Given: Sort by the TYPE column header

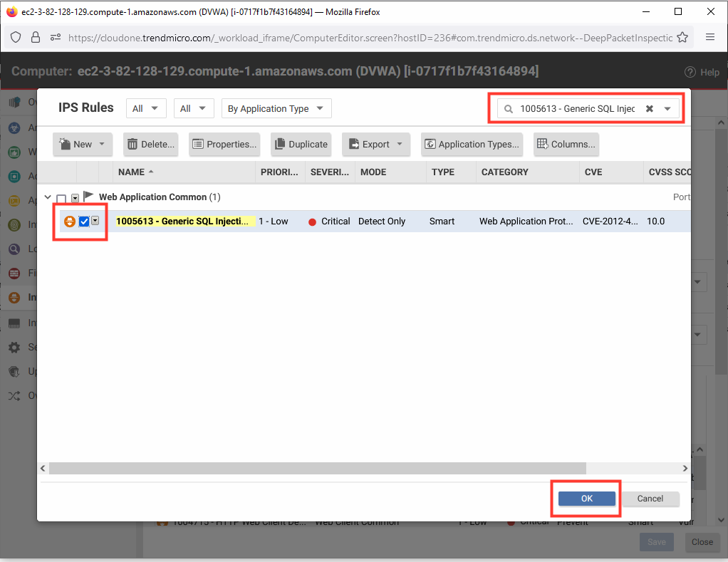Looking at the screenshot, I should [x=451, y=172].
